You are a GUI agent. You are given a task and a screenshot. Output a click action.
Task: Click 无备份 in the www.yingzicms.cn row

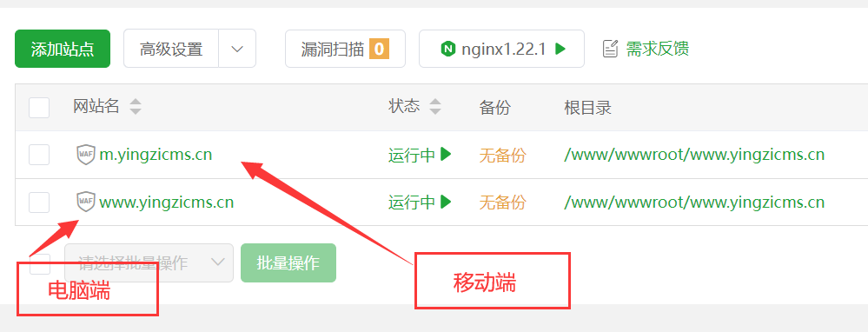pos(502,203)
